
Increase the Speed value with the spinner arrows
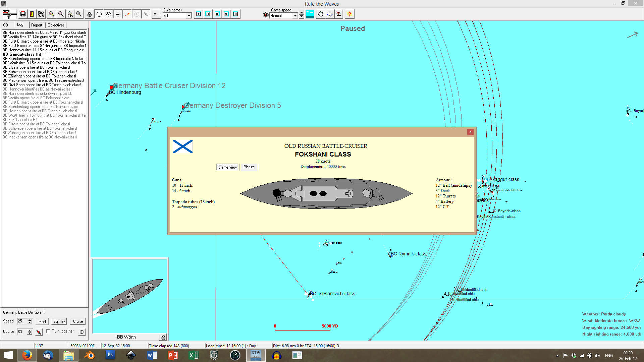click(x=30, y=319)
